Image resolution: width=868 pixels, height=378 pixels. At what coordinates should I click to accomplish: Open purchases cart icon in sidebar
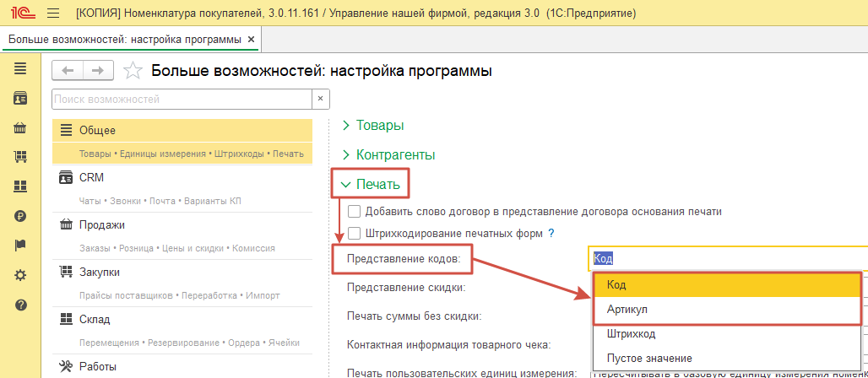click(20, 157)
